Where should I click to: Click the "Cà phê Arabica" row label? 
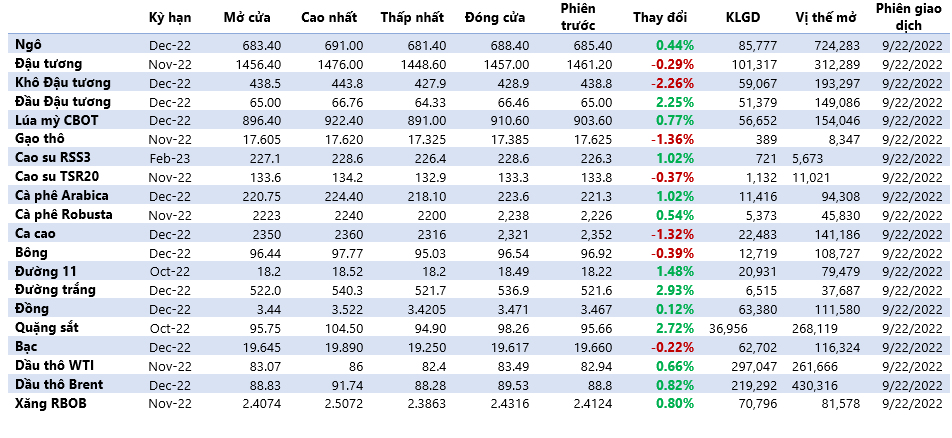pos(62,195)
